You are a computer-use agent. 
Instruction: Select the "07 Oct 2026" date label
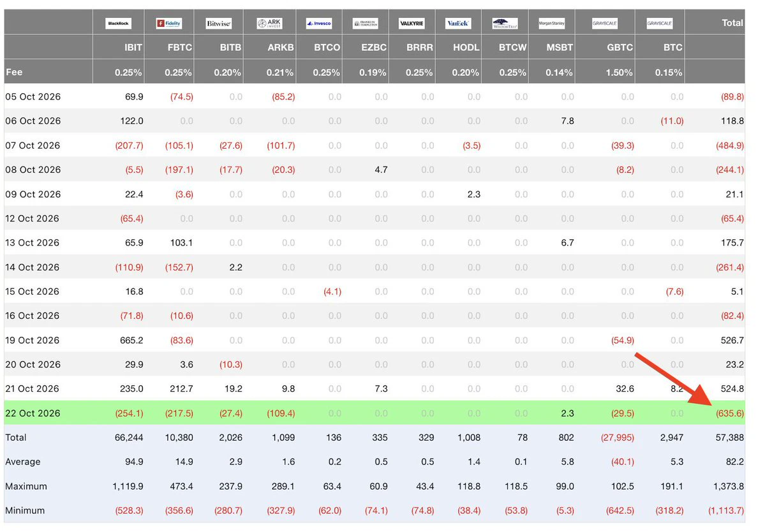(x=33, y=145)
